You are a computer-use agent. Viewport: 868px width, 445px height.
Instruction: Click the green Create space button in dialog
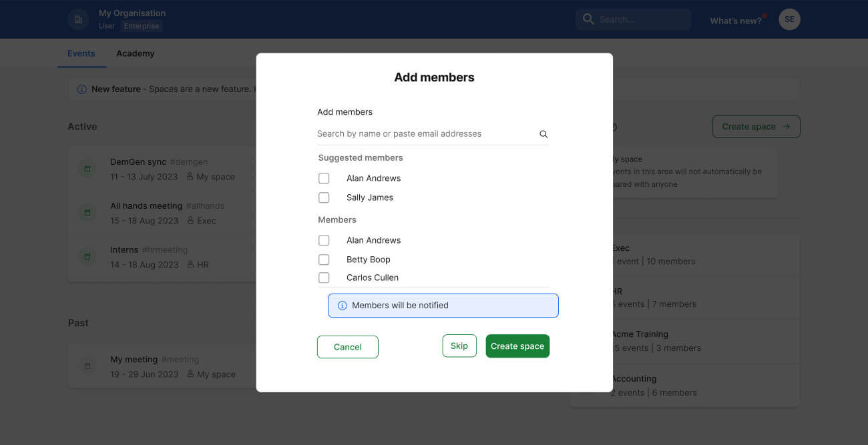tap(517, 346)
